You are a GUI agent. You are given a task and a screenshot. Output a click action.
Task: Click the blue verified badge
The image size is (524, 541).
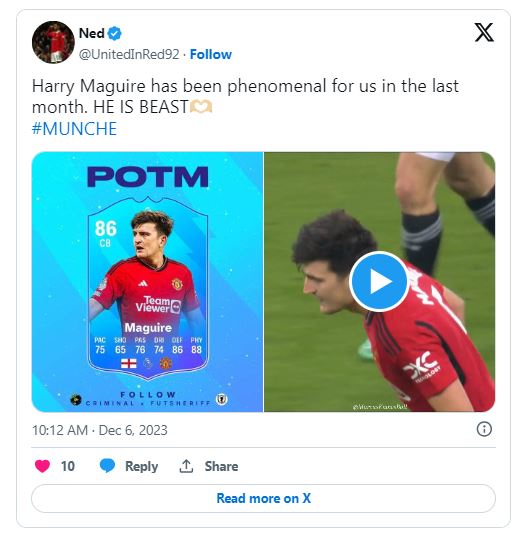pos(114,33)
